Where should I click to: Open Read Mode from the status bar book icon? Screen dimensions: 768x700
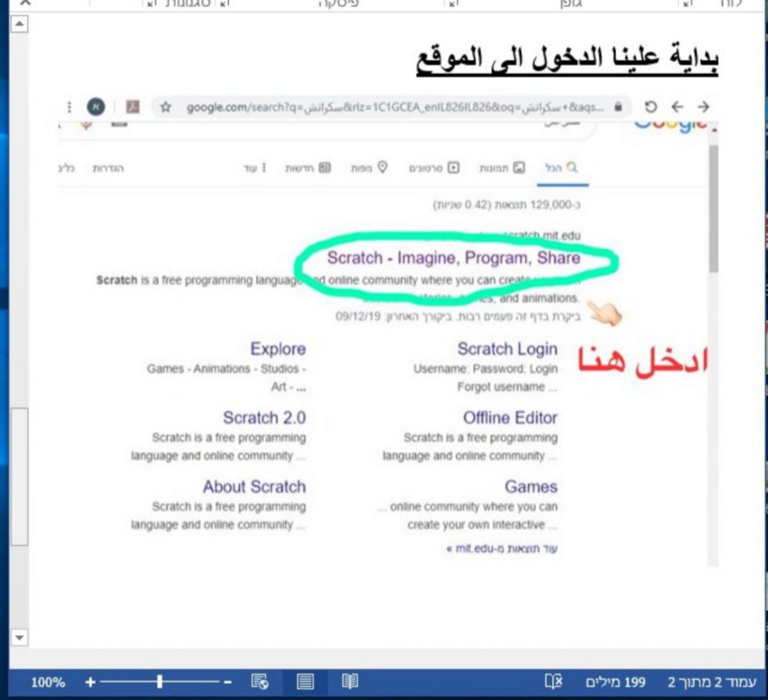[x=350, y=681]
